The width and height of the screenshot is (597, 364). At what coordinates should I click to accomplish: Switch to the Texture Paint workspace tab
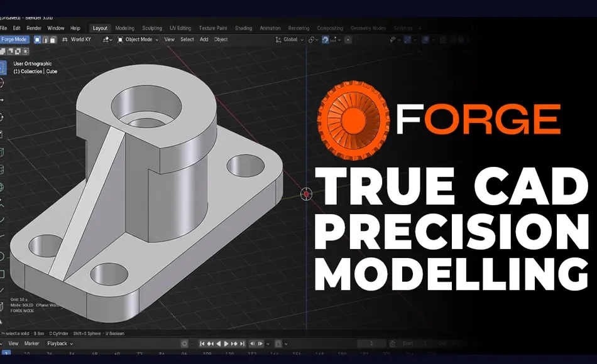(213, 28)
